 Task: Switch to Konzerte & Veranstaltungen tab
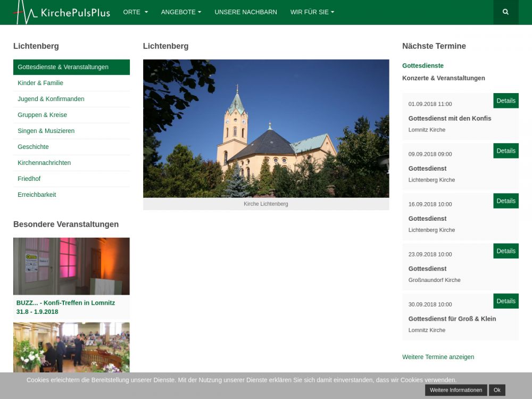(444, 78)
